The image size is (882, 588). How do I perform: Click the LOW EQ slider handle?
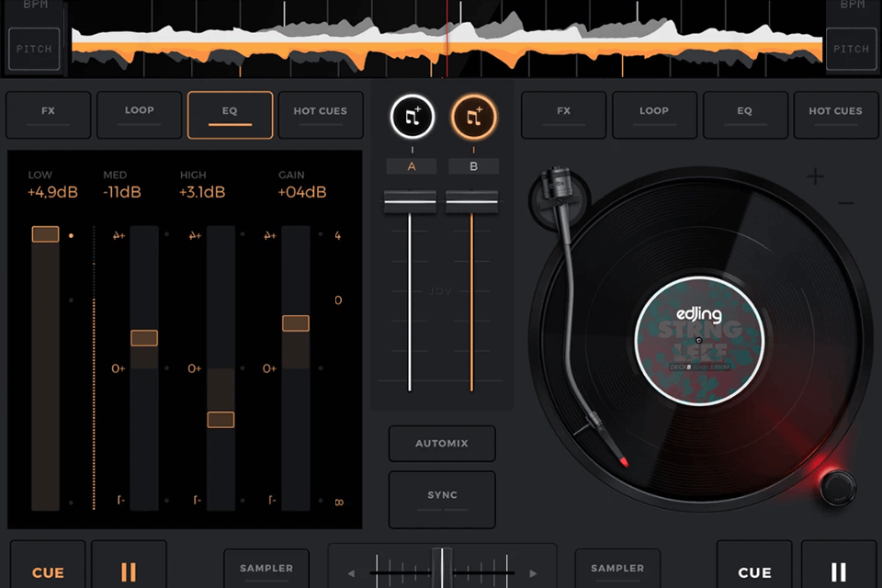coord(46,234)
